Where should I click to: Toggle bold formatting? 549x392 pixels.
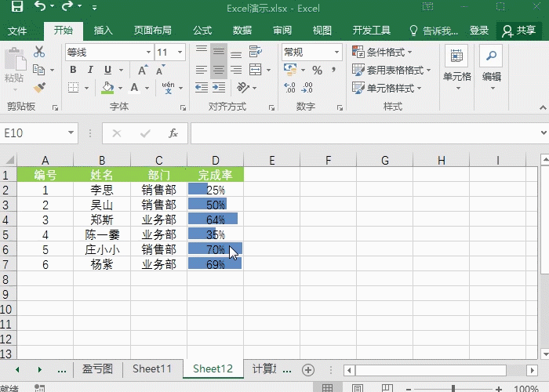pyautogui.click(x=73, y=70)
